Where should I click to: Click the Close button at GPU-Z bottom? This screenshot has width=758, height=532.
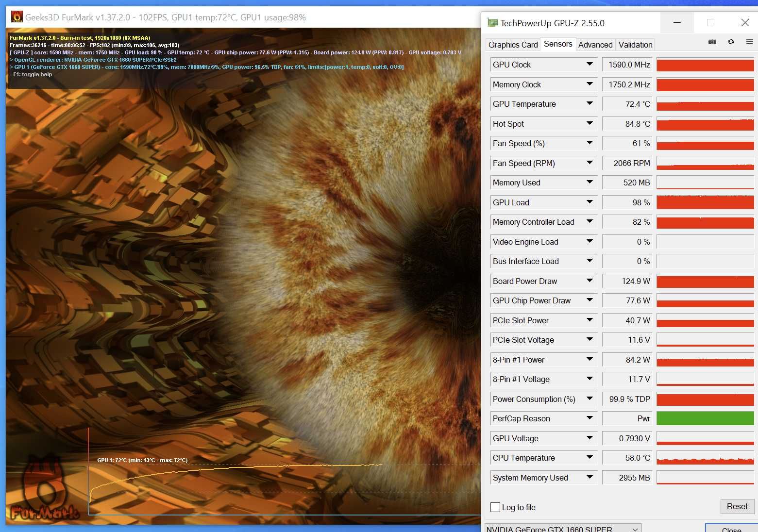(731, 528)
